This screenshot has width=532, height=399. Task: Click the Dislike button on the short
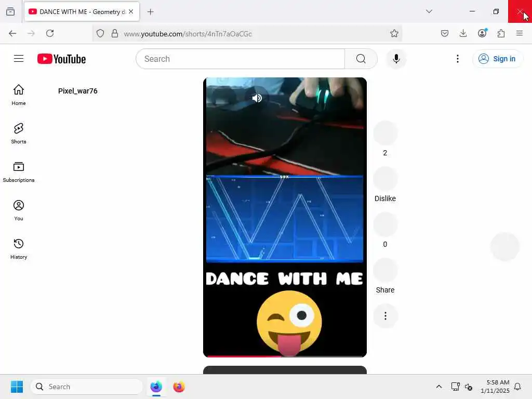coord(385,179)
